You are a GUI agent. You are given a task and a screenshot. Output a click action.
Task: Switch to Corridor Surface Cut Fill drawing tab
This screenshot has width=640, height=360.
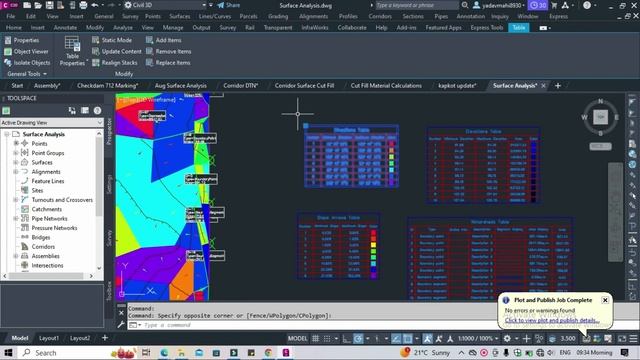pyautogui.click(x=304, y=86)
